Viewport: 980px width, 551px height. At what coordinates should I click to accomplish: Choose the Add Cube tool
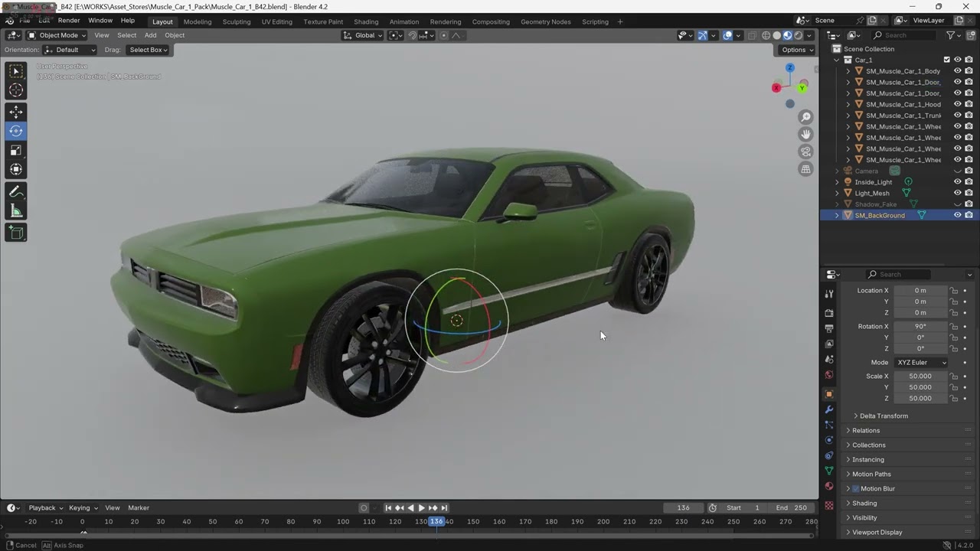tap(16, 233)
